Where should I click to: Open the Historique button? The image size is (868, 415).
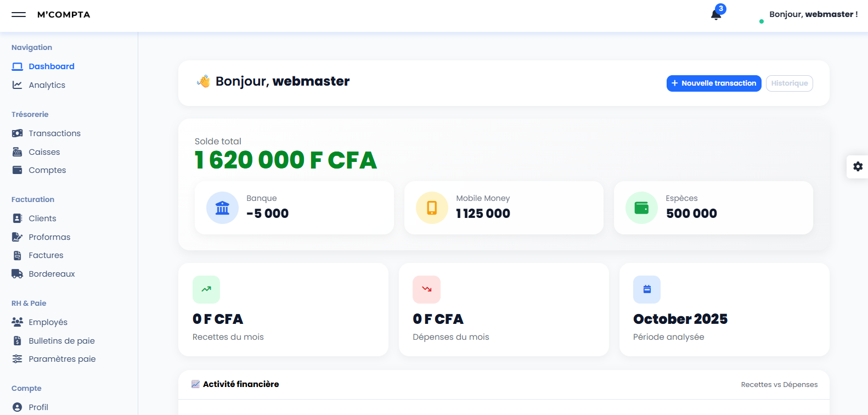point(789,83)
